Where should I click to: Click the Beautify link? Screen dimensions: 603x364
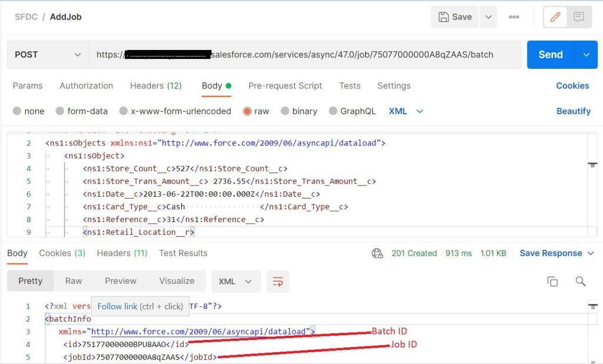point(574,111)
